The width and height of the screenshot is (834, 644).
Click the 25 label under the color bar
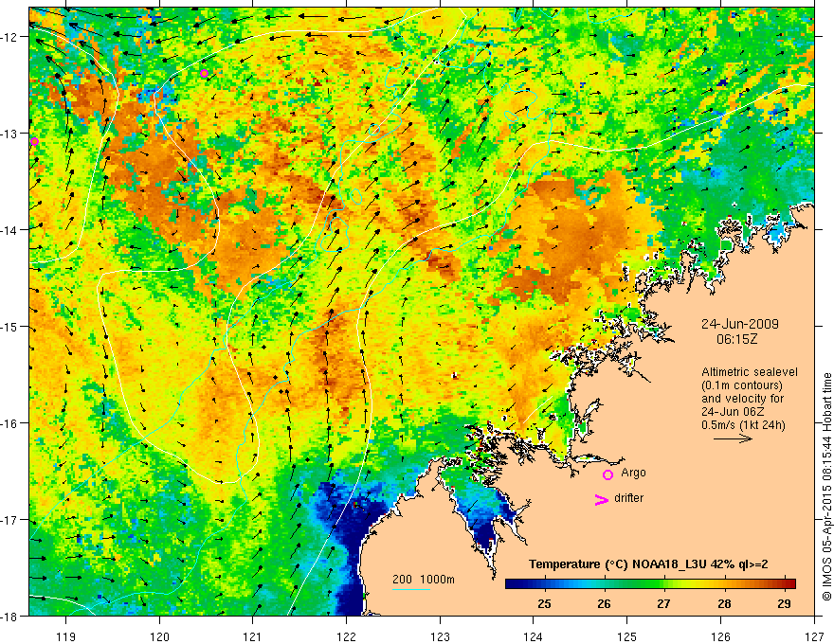point(544,603)
